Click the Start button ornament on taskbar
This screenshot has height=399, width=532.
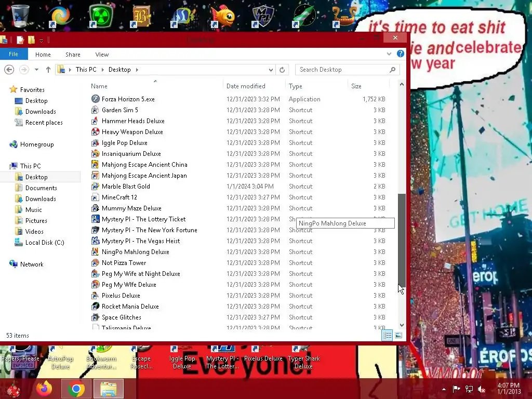pos(14,389)
